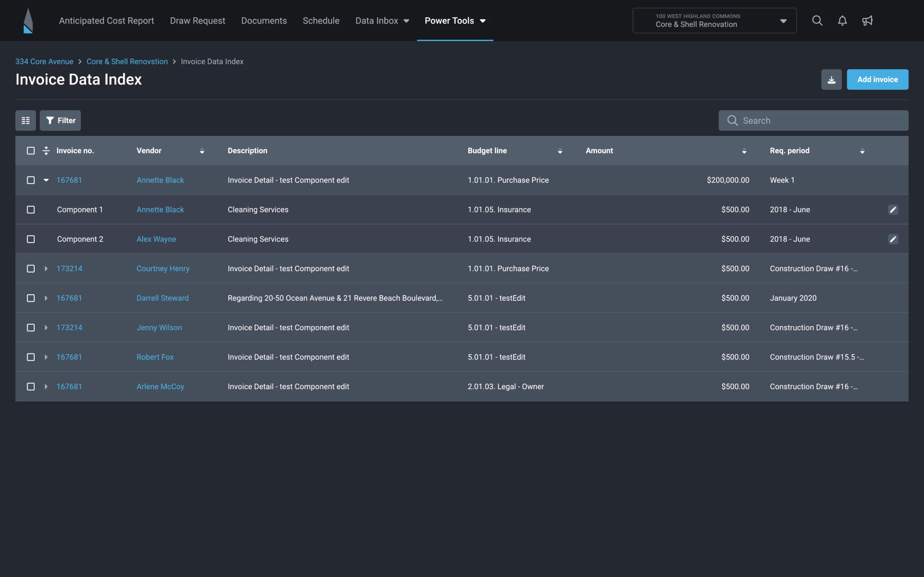Click the Add invoice button
This screenshot has height=577, width=924.
(x=877, y=79)
